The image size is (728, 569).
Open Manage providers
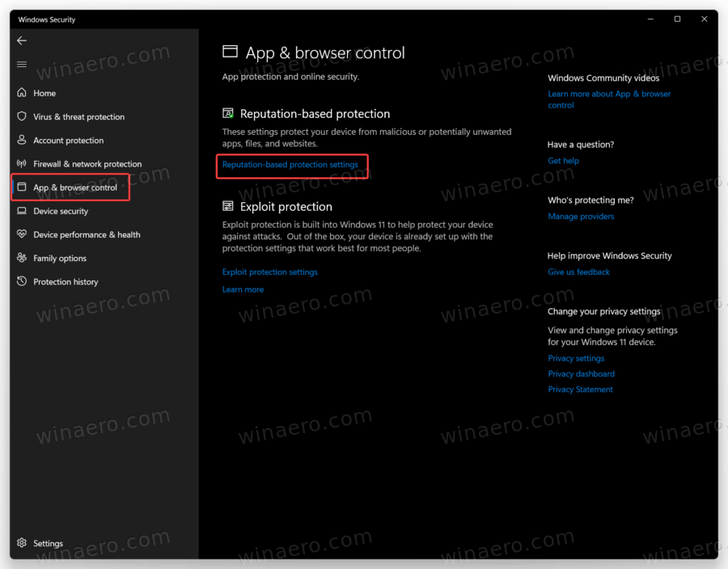click(x=581, y=216)
